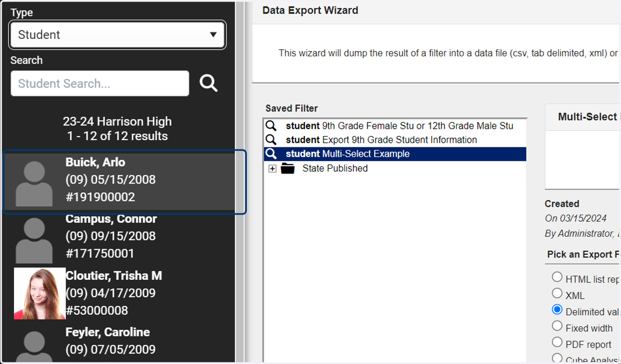Screen dimensions: 621x364
Task: Click magnifier icon of Export 9th Grade filter
Action: [271, 140]
